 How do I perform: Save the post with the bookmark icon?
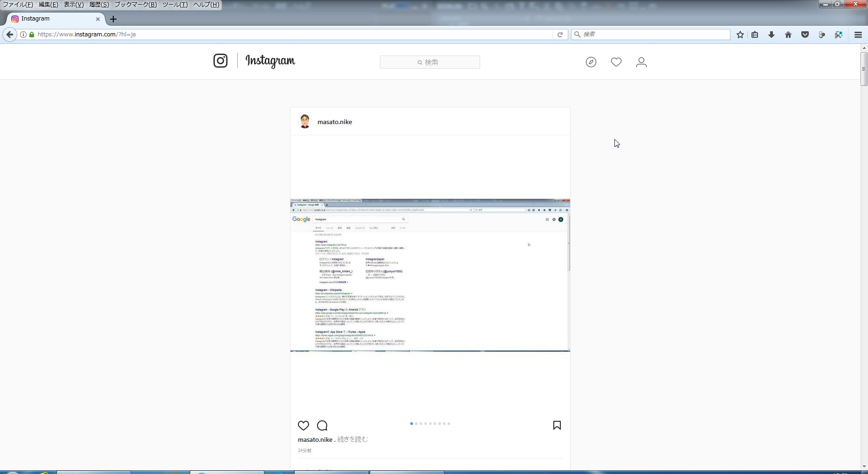coord(557,425)
